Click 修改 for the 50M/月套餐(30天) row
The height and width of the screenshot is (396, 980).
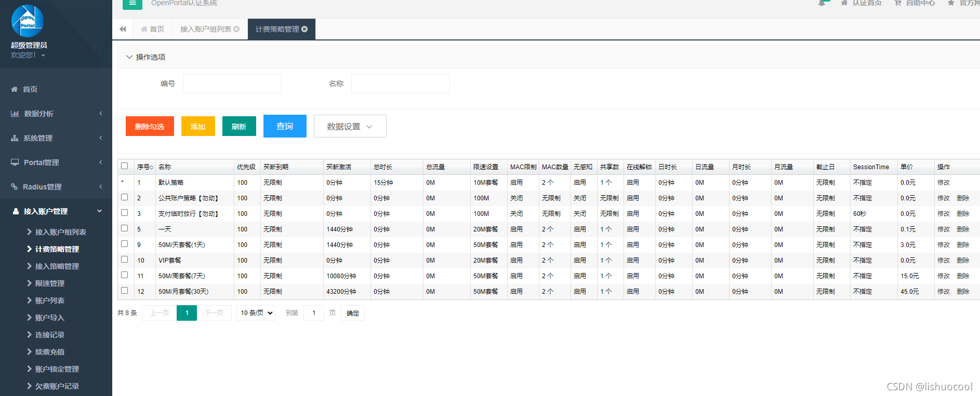(944, 292)
